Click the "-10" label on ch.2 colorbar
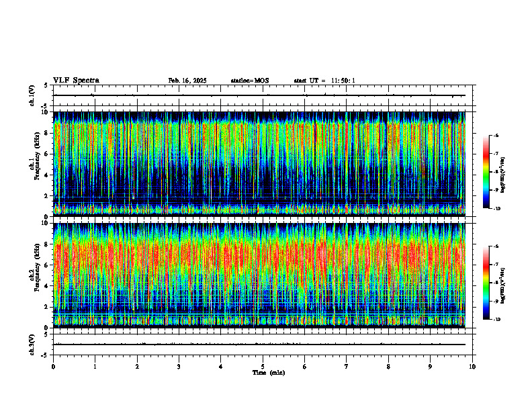This screenshot has height=411, width=532. coord(496,320)
